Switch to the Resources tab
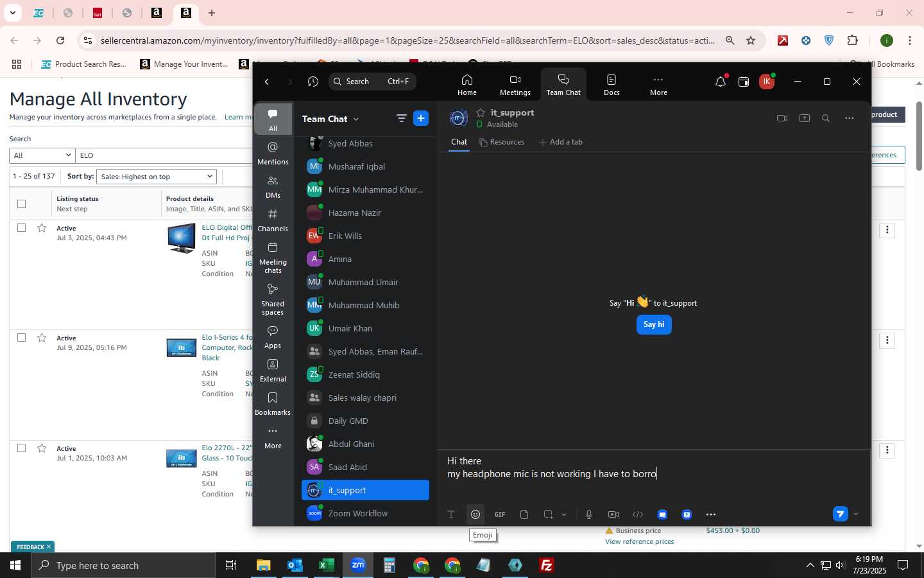924x578 pixels. tap(502, 142)
